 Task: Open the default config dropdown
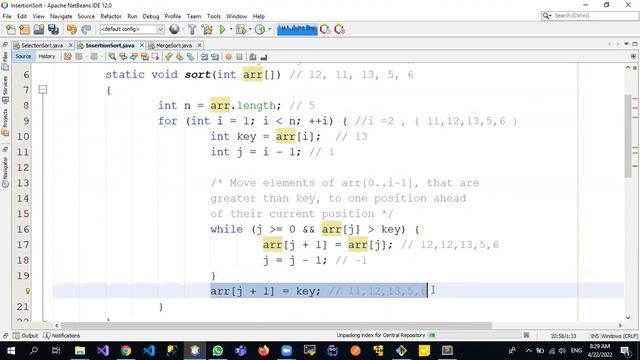click(132, 29)
